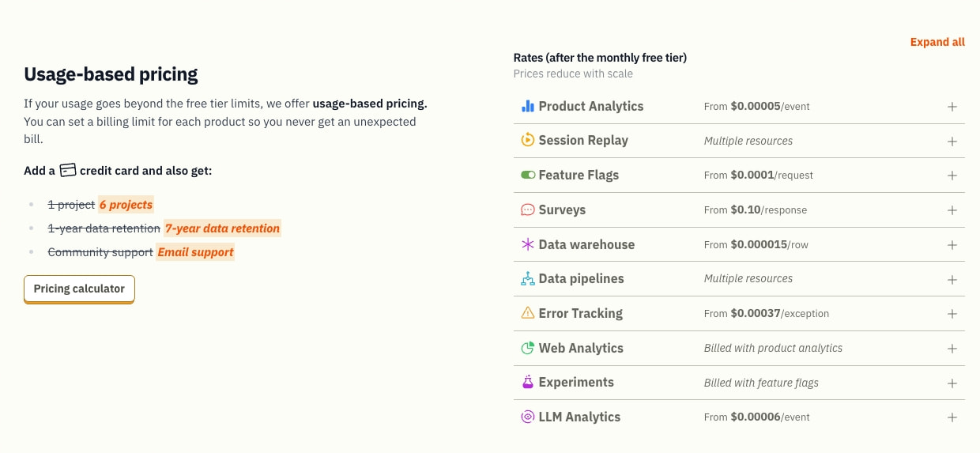980x453 pixels.
Task: Click the Product Analytics bar chart icon
Action: point(527,106)
